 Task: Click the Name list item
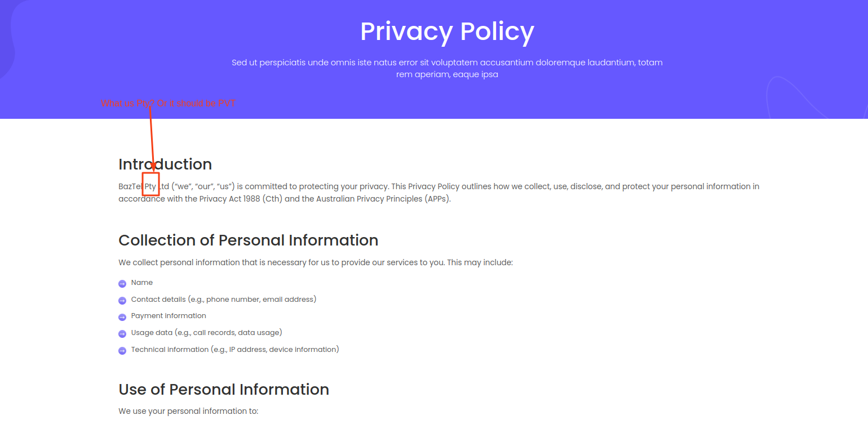[x=142, y=283]
